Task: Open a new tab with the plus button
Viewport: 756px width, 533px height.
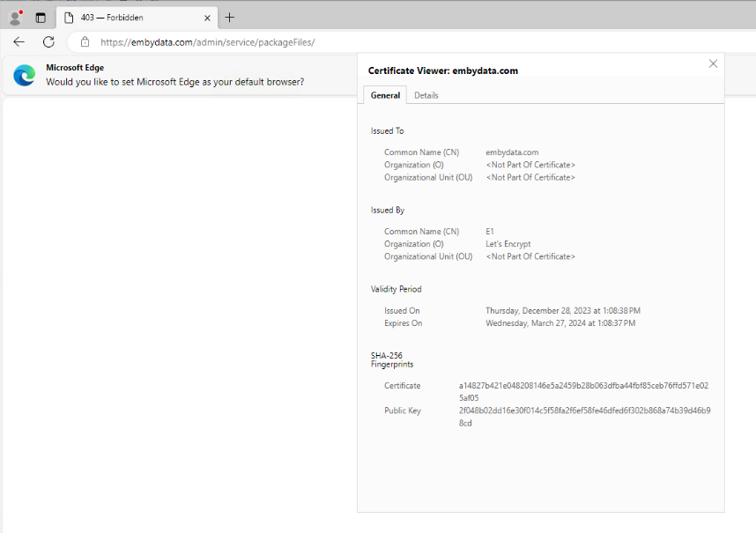Action: point(230,18)
